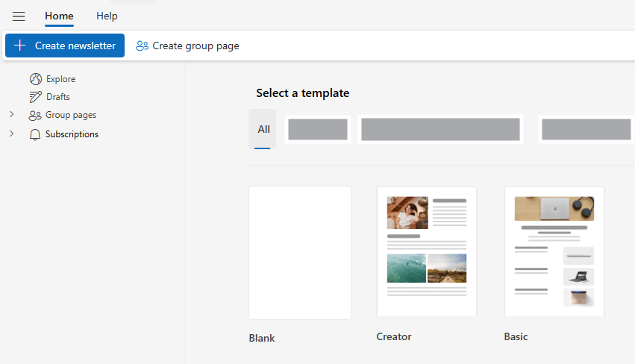Click the people icon beside Create group page
This screenshot has width=635, height=364.
(142, 45)
